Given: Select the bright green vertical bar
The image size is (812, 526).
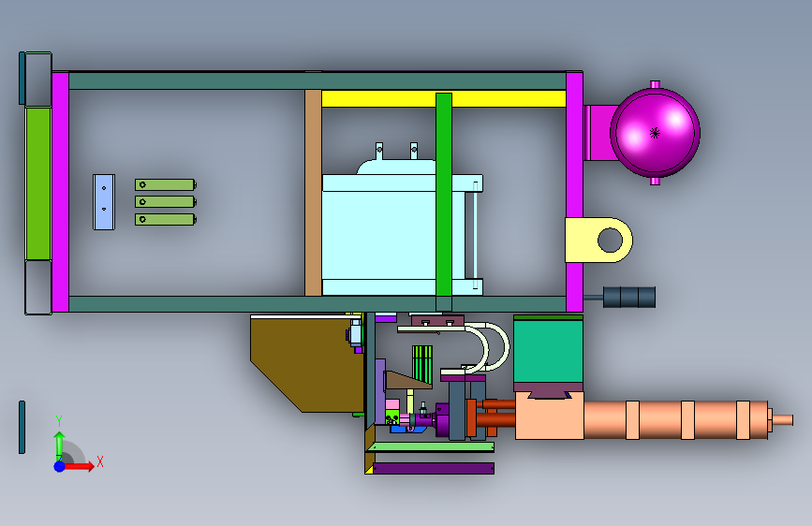Looking at the screenshot, I should [444, 195].
